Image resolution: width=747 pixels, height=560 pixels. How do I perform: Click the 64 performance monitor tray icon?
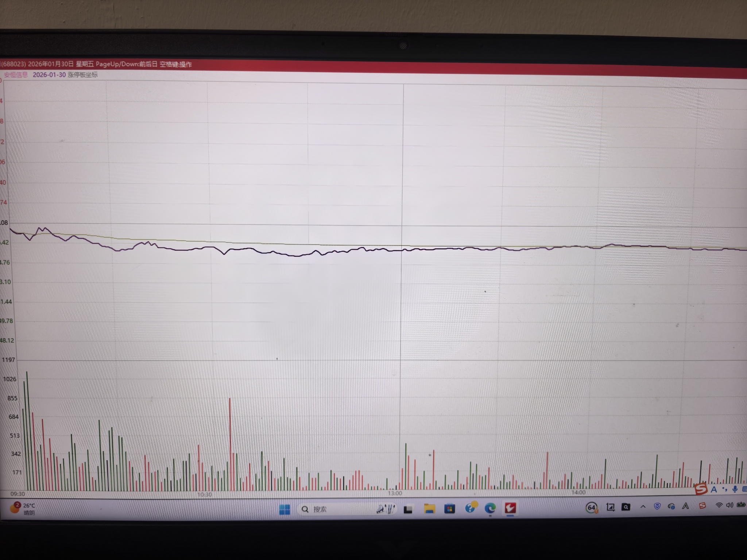point(591,507)
